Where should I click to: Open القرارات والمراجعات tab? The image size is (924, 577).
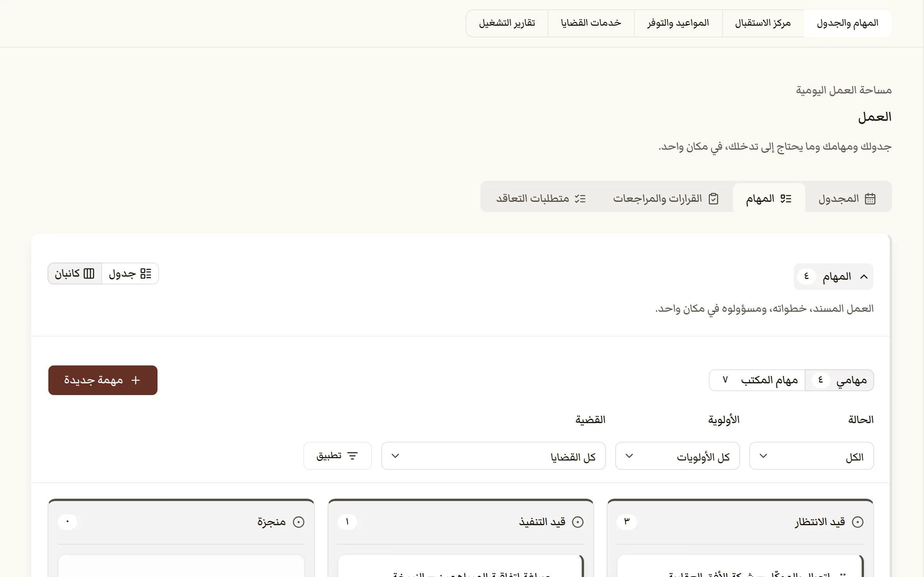666,198
